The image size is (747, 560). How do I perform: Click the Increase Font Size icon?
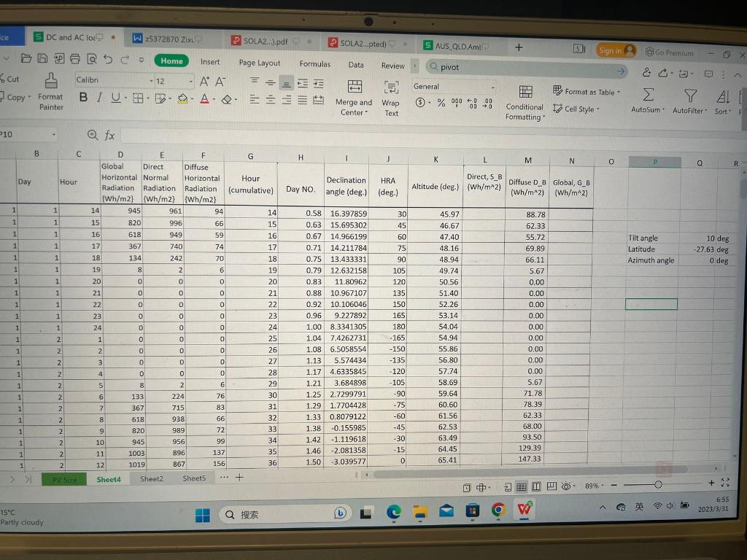tap(204, 82)
